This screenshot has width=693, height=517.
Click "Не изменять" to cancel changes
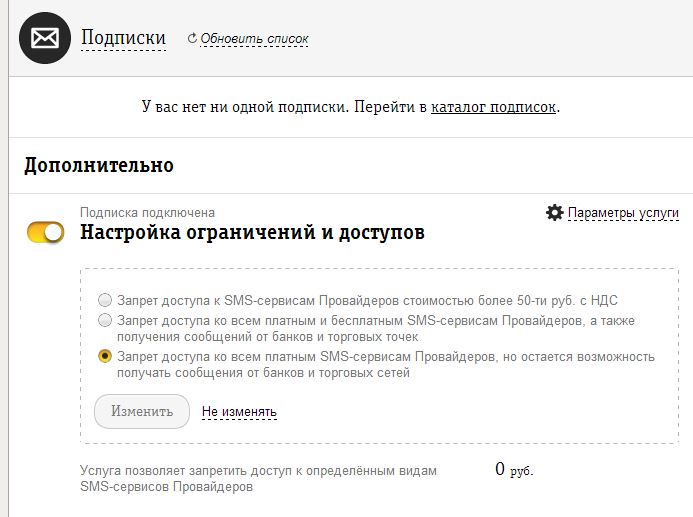(x=239, y=411)
